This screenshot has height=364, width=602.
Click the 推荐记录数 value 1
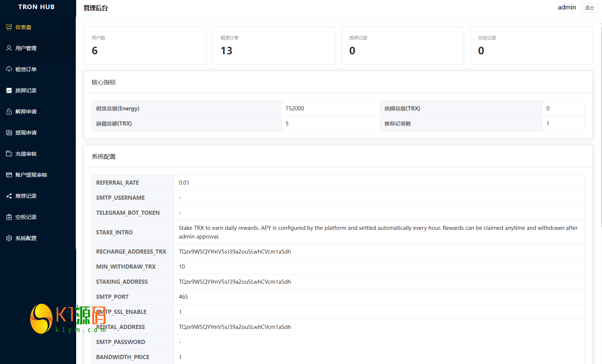coord(548,123)
